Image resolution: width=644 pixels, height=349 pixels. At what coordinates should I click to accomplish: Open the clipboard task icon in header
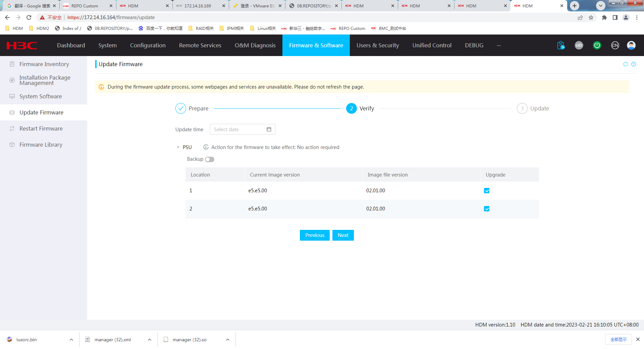click(x=561, y=45)
